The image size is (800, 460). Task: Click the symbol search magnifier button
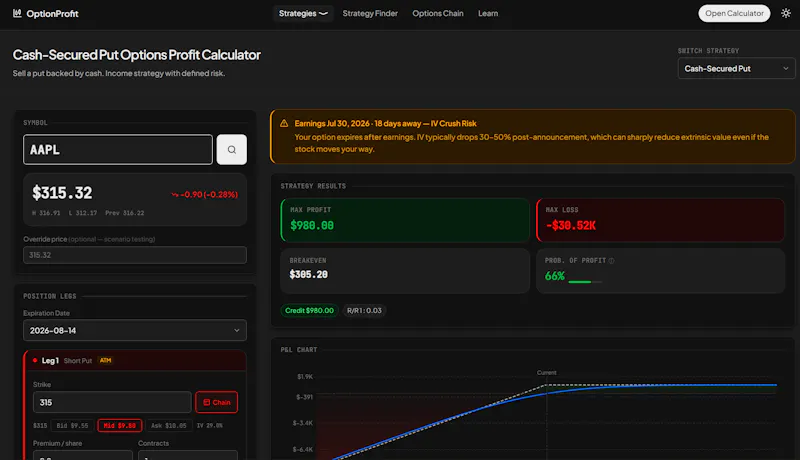232,149
